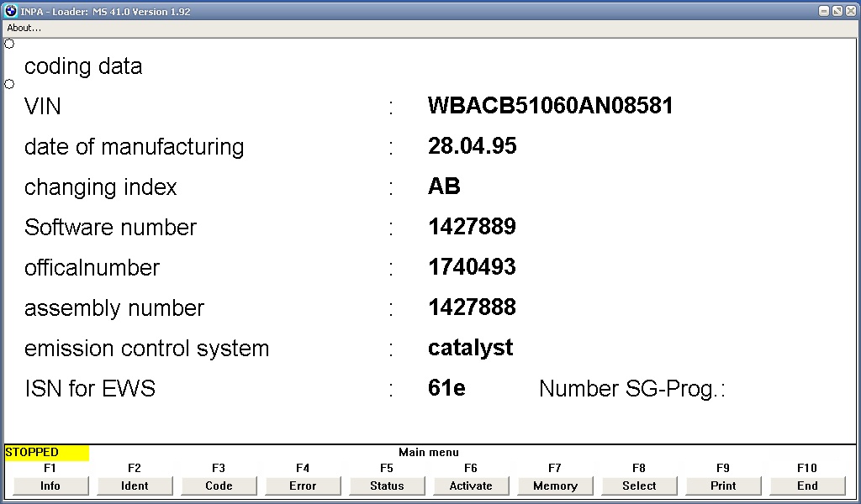
Task: Select assembly number 1427888
Action: click(473, 307)
